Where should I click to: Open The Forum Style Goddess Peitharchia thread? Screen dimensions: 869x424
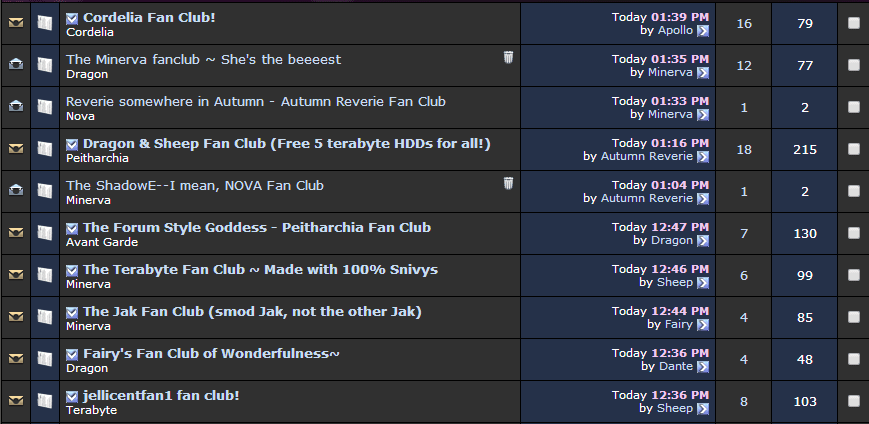tap(257, 227)
